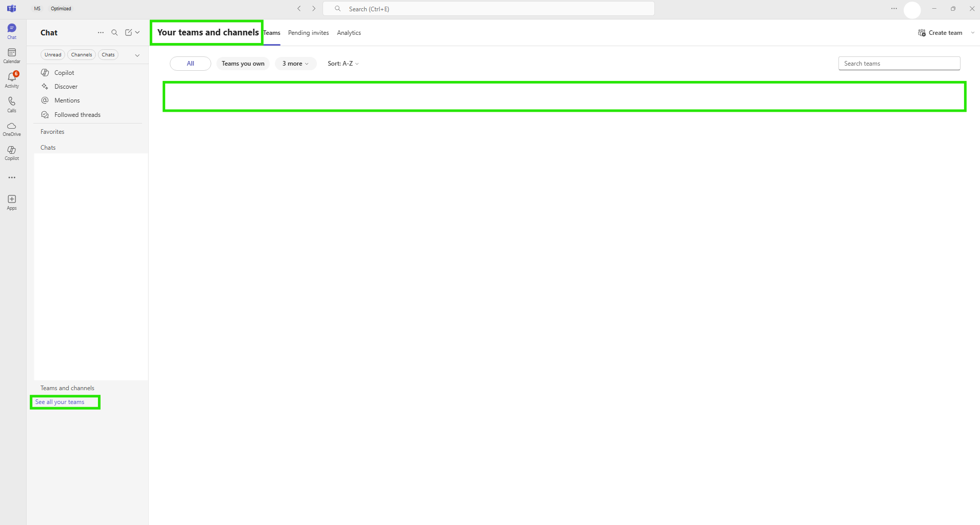Open Chat pane more options ellipsis
Screen dimensions: 980x525
(101, 32)
